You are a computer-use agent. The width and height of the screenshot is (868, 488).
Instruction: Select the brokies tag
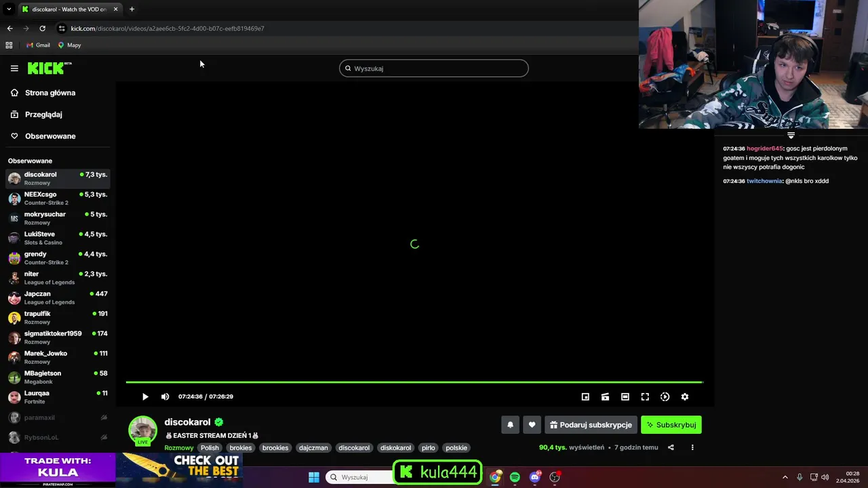(241, 448)
